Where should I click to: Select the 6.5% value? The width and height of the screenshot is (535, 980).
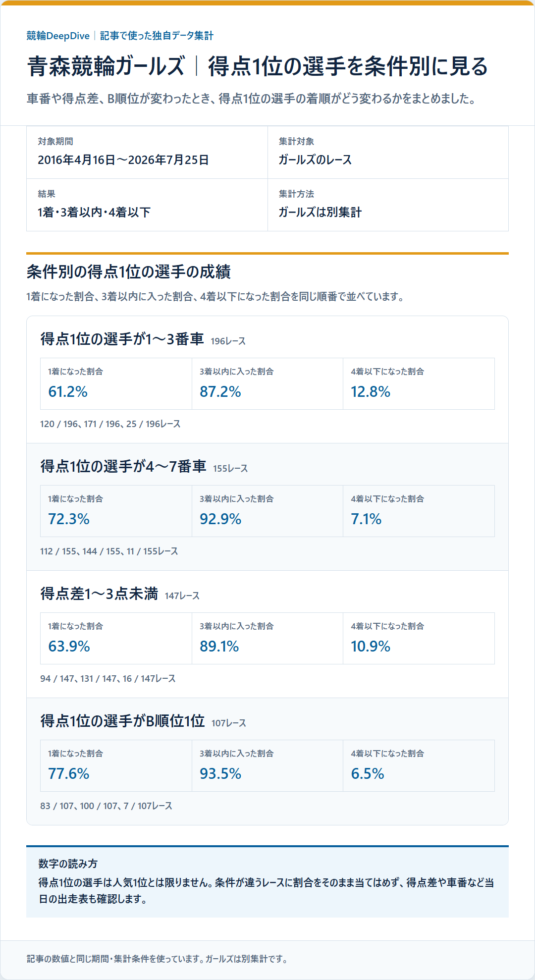point(368,774)
